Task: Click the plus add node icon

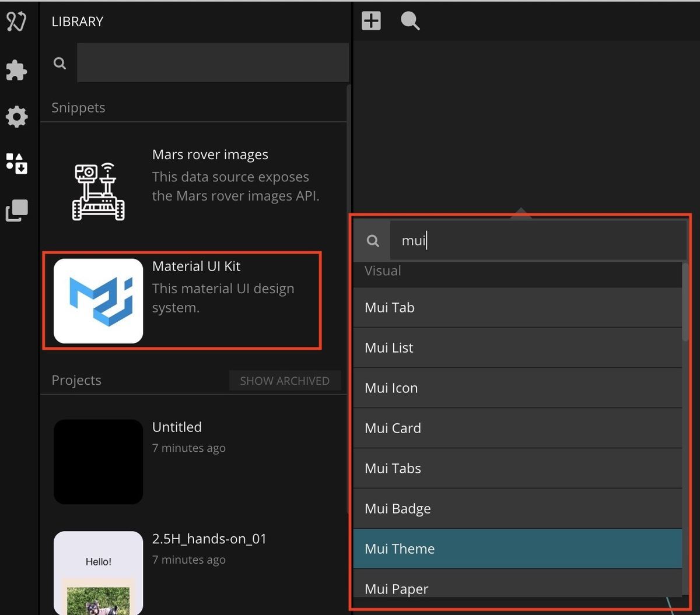Action: 371,21
